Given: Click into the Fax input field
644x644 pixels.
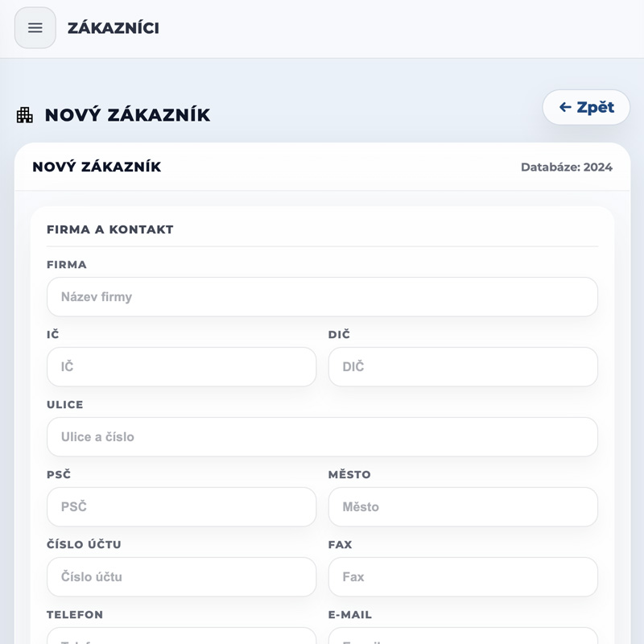Looking at the screenshot, I should 463,577.
